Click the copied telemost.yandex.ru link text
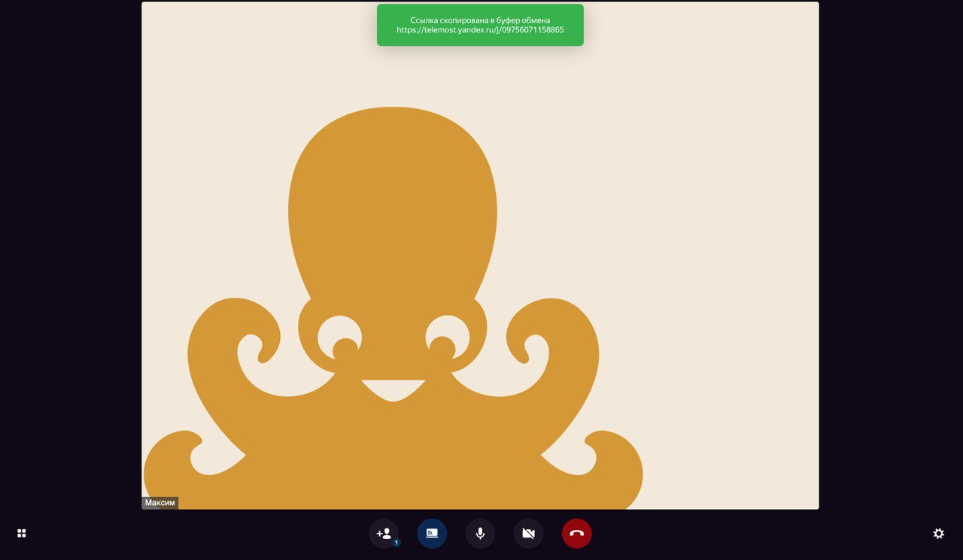This screenshot has height=560, width=963. [480, 30]
